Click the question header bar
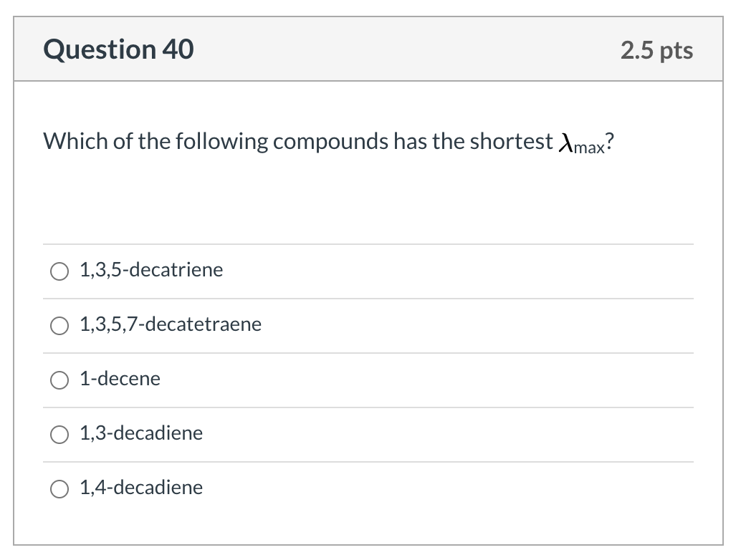The width and height of the screenshot is (741, 560). 370,49
